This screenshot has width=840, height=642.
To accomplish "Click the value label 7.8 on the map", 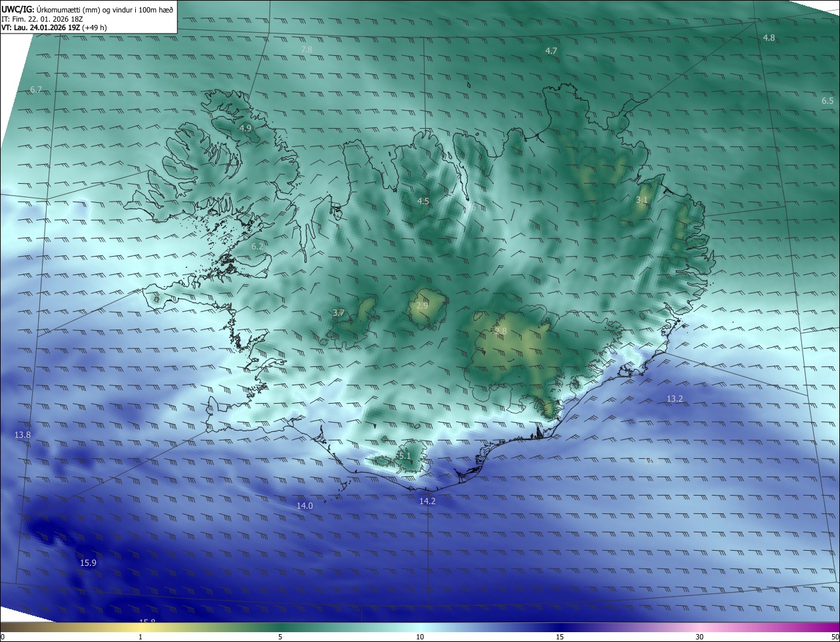I will [306, 50].
